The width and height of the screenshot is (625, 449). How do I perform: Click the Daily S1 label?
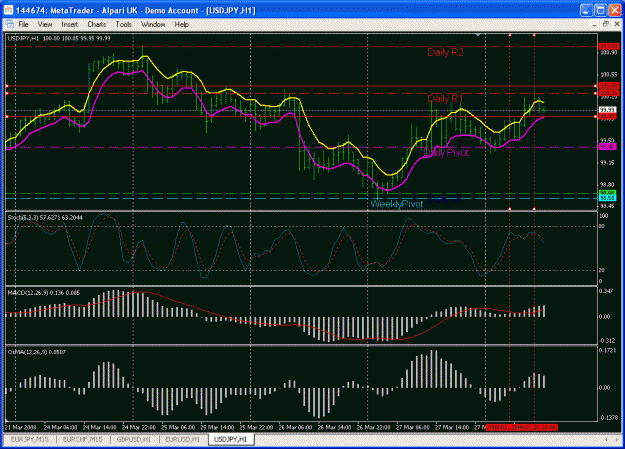pos(445,199)
